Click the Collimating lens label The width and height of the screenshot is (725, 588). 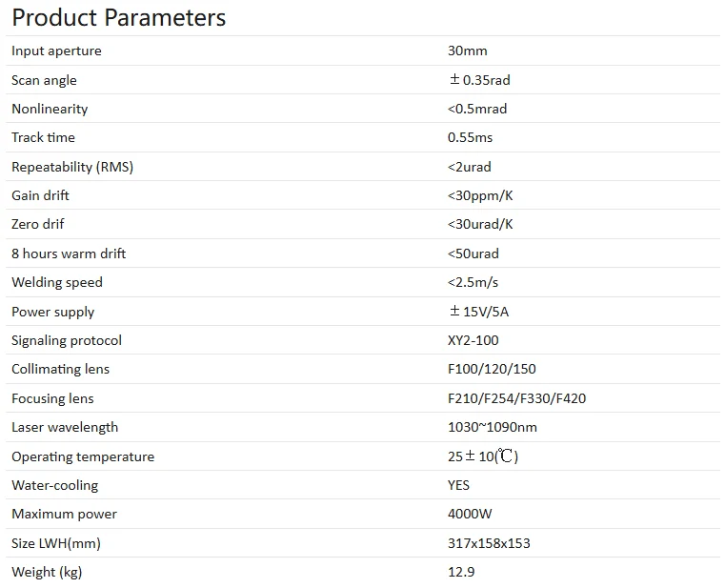[x=60, y=369]
